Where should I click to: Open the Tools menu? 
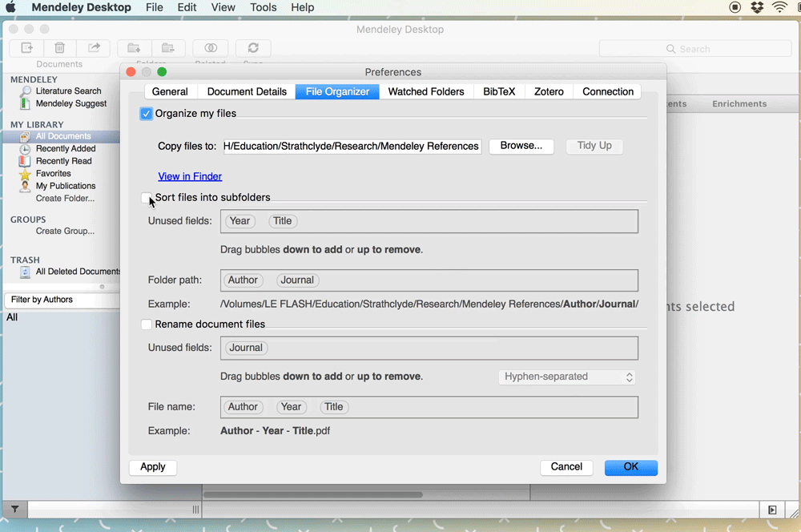pyautogui.click(x=263, y=7)
